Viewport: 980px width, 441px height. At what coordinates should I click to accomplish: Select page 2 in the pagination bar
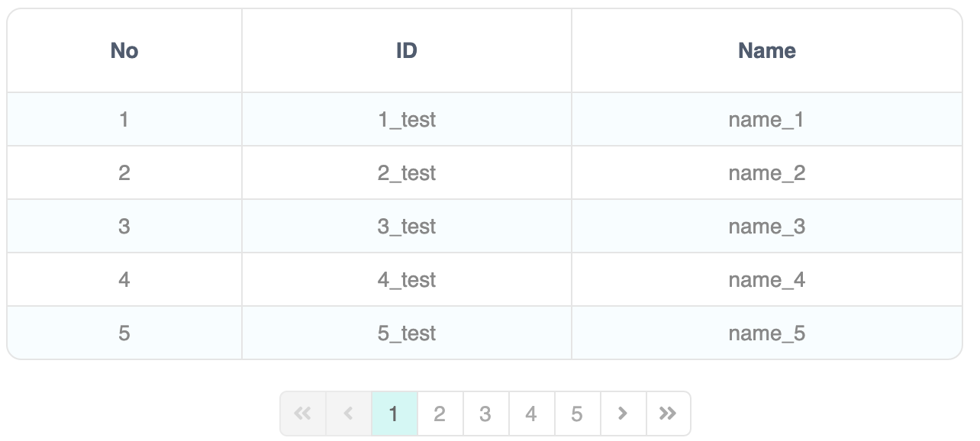point(440,414)
